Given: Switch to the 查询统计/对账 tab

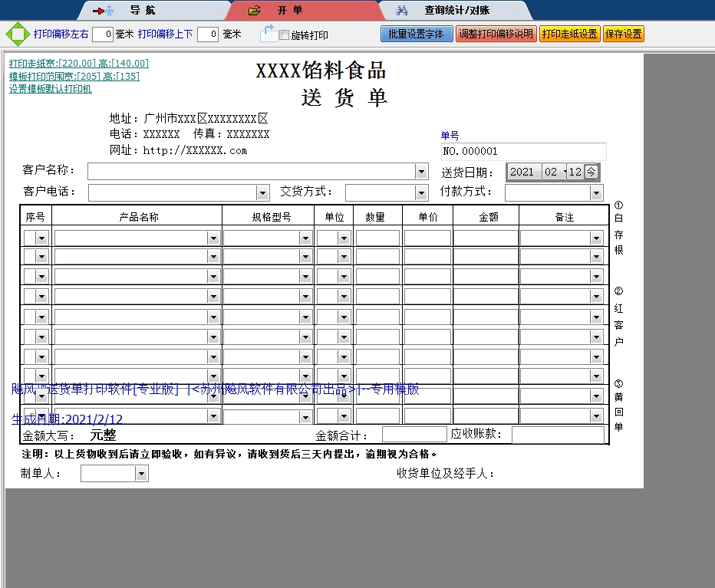Looking at the screenshot, I should tap(456, 11).
